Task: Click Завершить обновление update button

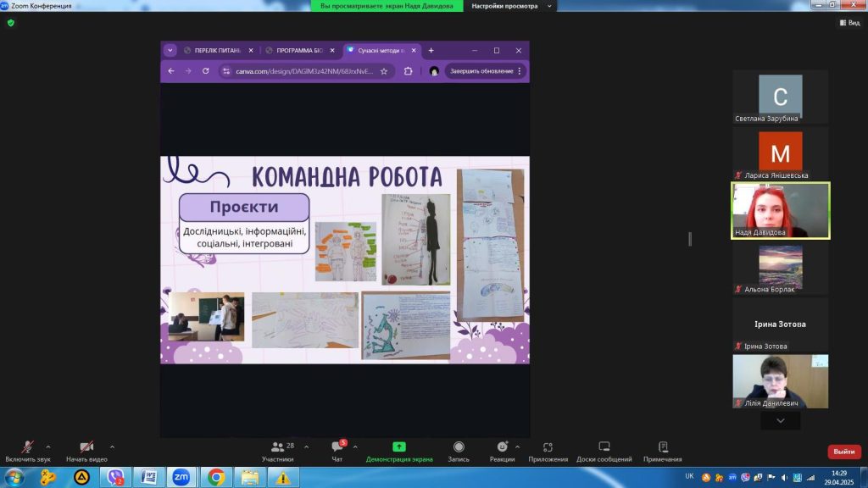Action: coord(481,71)
